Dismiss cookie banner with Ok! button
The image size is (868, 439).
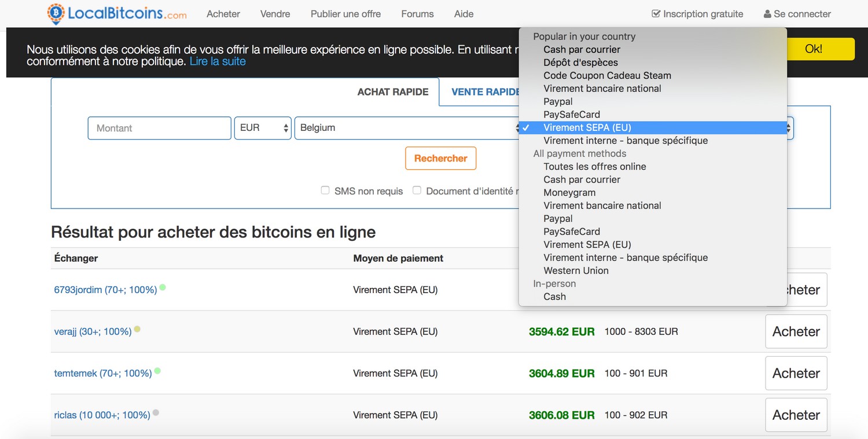point(813,49)
